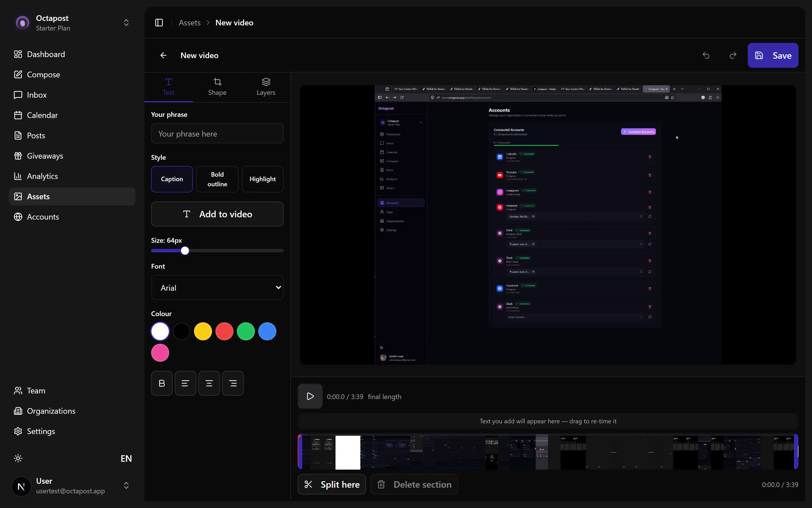Open Calendar from the sidebar
This screenshot has height=508, width=812.
pyautogui.click(x=72, y=115)
